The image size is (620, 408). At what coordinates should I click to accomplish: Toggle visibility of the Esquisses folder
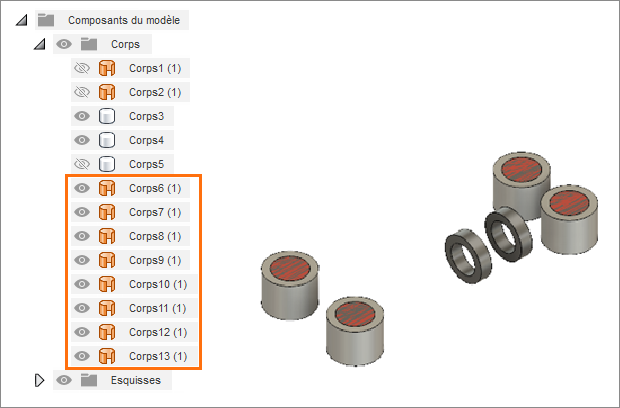pos(64,380)
